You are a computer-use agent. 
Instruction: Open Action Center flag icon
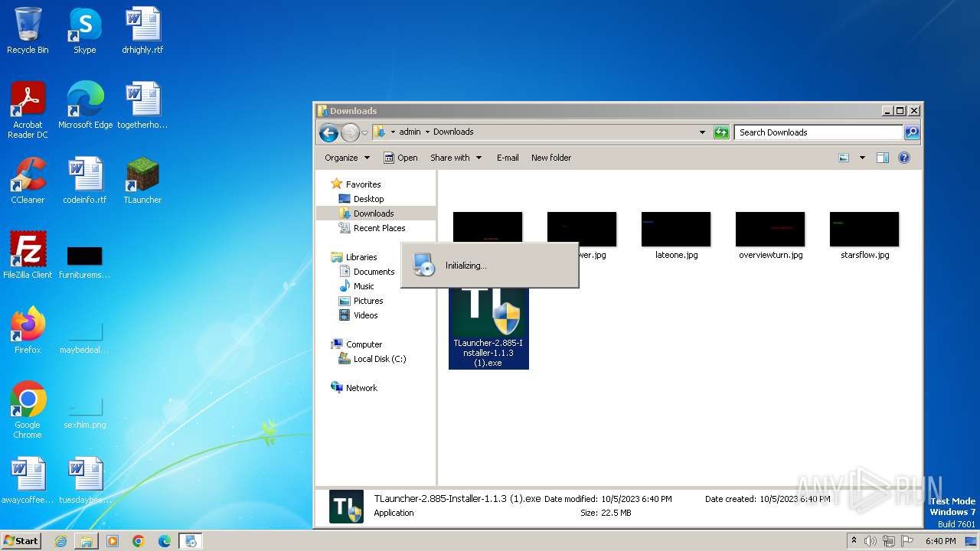pos(906,541)
